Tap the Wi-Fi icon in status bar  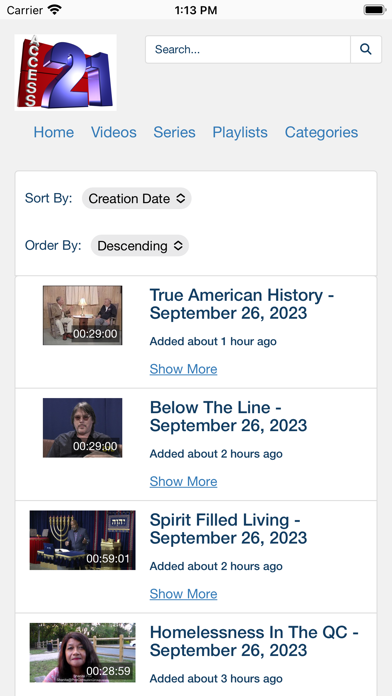click(x=55, y=10)
